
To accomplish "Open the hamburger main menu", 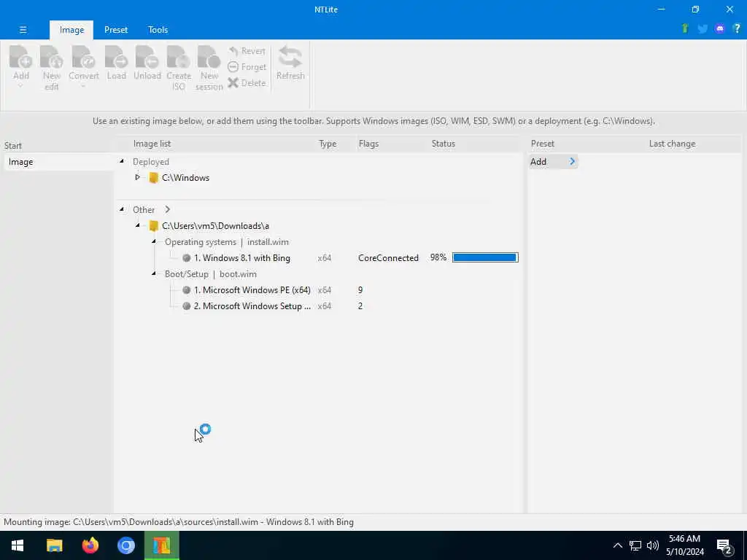I will 23,29.
